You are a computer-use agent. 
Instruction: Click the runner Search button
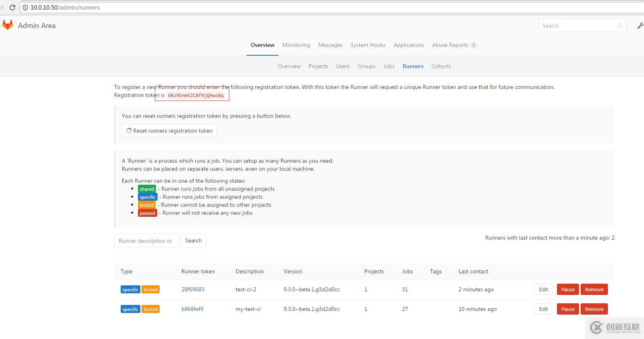[193, 240]
